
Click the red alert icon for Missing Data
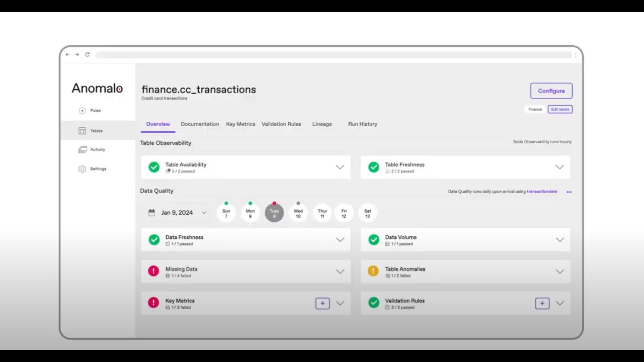[x=153, y=271]
